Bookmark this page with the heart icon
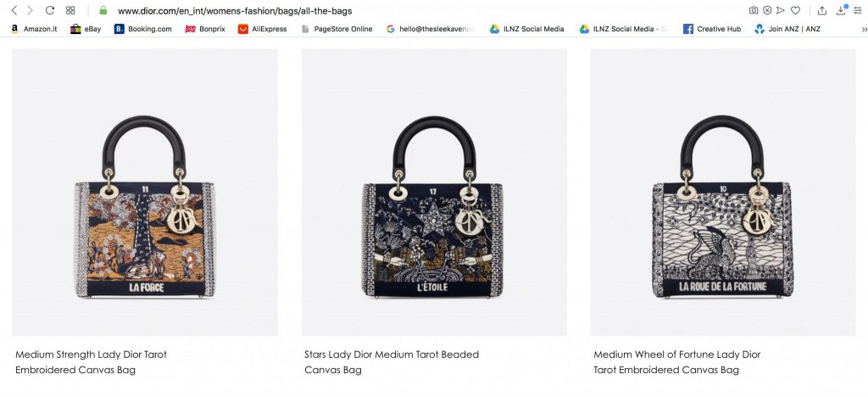The width and height of the screenshot is (868, 397). [x=795, y=11]
